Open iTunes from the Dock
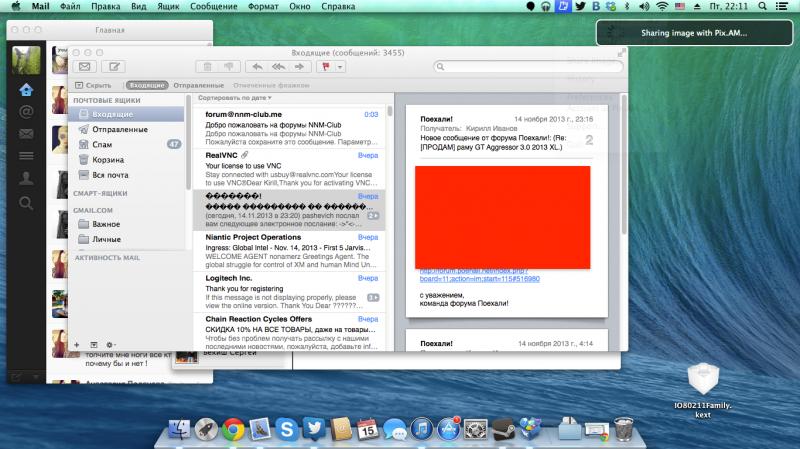Viewport: 800px width, 449px height. pyautogui.click(x=421, y=430)
